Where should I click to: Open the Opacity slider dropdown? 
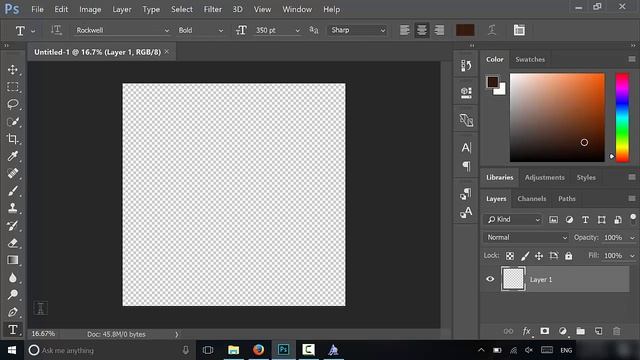(x=632, y=238)
